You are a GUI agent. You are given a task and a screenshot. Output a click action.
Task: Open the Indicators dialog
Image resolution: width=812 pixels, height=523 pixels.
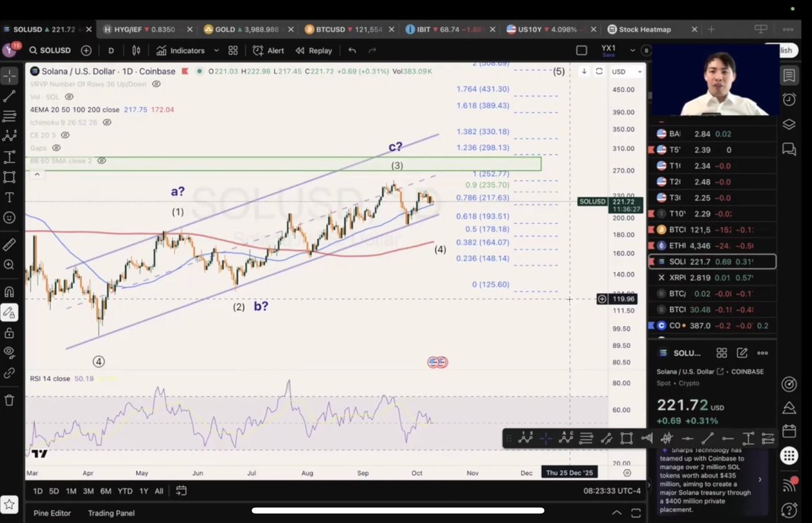[x=180, y=51]
